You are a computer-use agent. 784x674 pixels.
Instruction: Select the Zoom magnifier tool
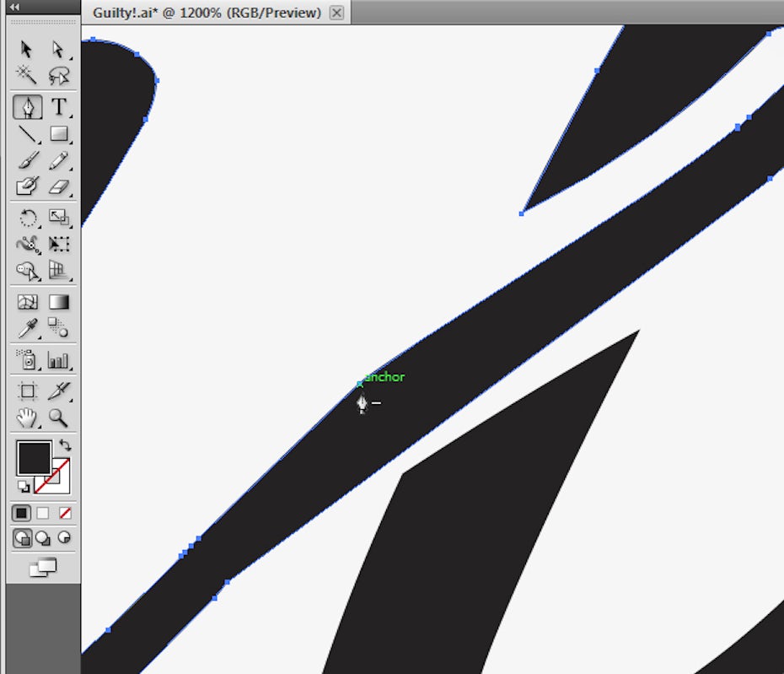[x=58, y=417]
